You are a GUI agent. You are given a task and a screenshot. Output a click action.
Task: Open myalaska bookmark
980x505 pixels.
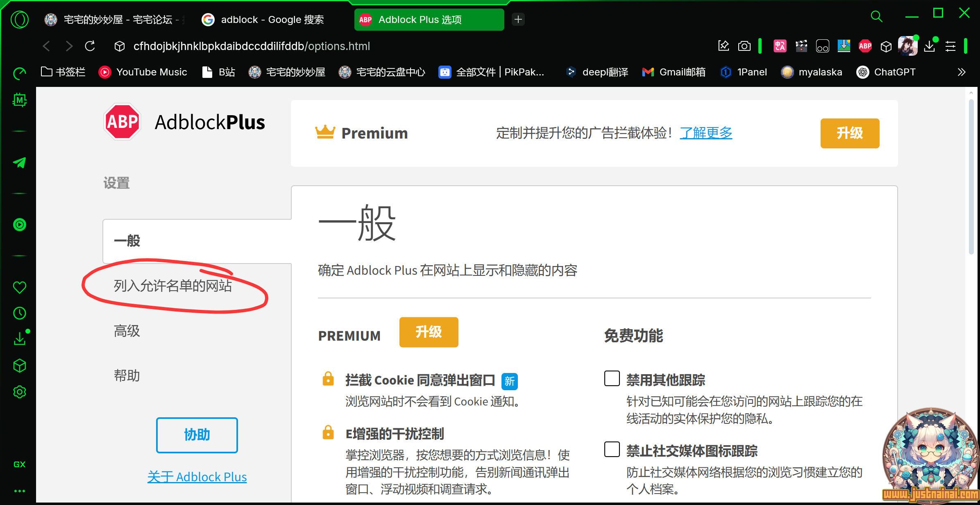tap(812, 72)
